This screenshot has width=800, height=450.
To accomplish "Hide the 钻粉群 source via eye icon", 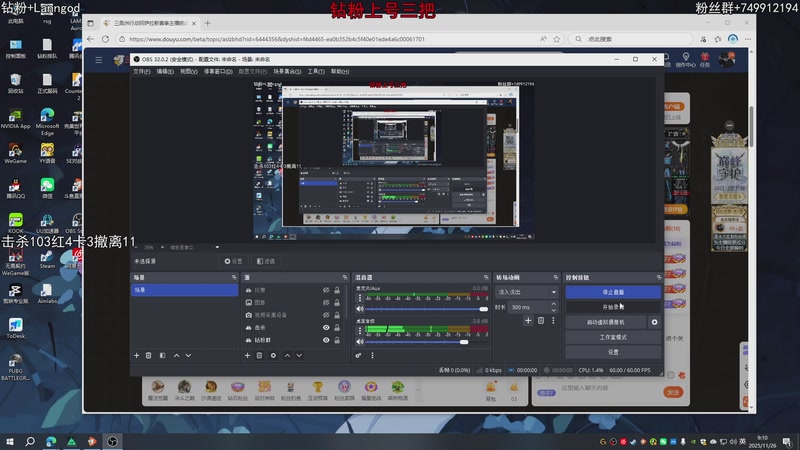I will click(326, 340).
